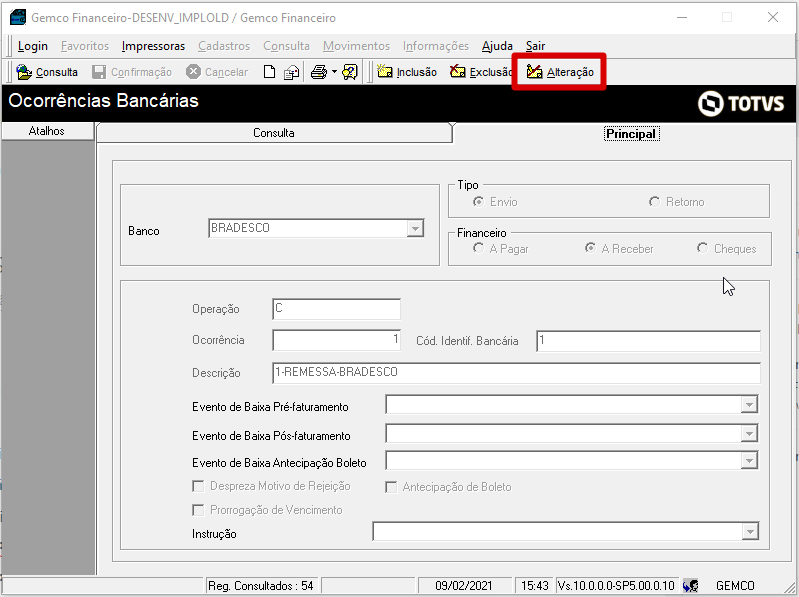
Task: Click the Operação input field
Action: tap(336, 309)
